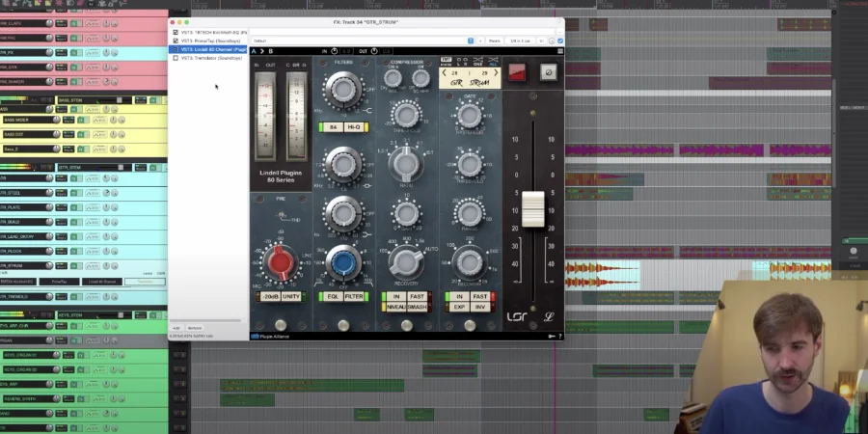868x434 pixels.
Task: Click the blue filter knob
Action: coord(342,261)
